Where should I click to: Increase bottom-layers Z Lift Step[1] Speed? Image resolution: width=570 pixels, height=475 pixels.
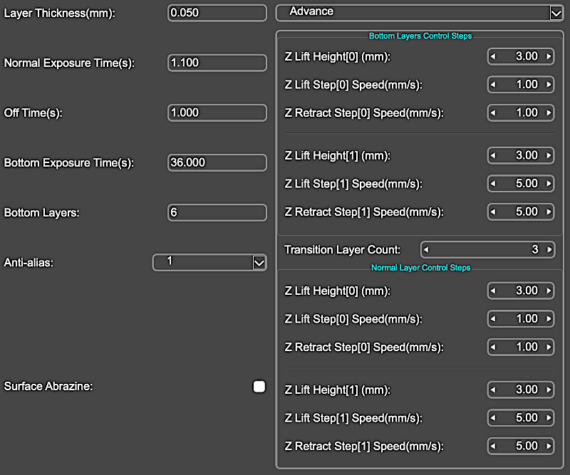[x=549, y=184]
